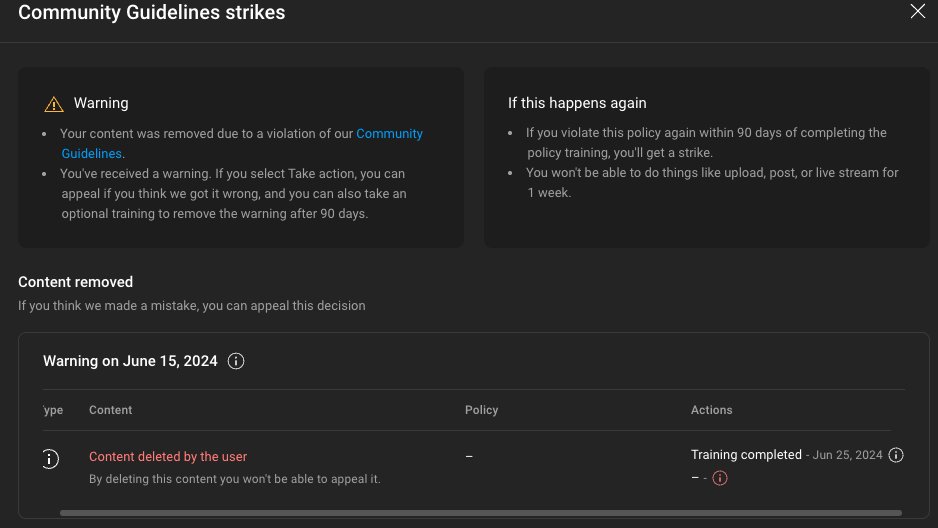Screen dimensions: 938x528
Task: Click 'Warning on June 15, 2024' heading
Action: pos(130,361)
